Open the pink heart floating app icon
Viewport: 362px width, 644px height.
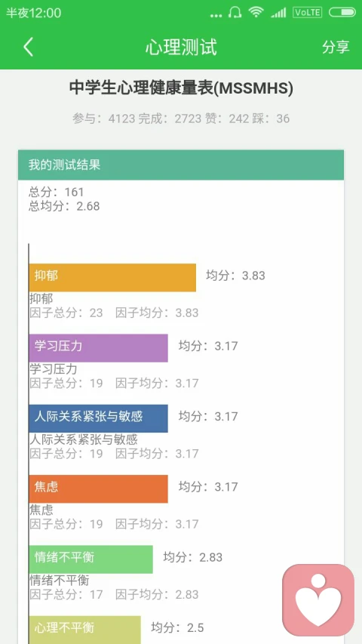pos(318,599)
